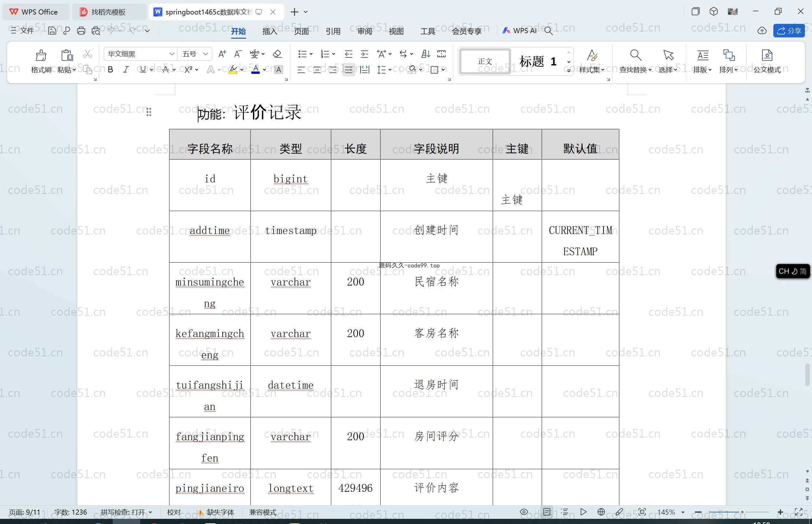The width and height of the screenshot is (812, 524).
Task: Click the search icon next to WPS AI
Action: click(x=548, y=31)
